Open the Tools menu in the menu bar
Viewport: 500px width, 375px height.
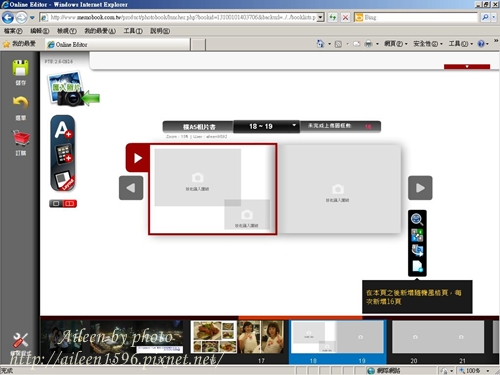coord(133,31)
